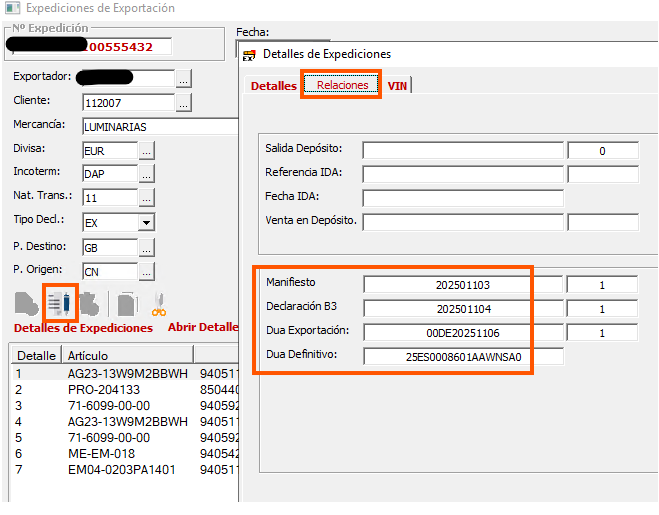Open the P. Origen lookup button
Screen dimensions: 659x515
click(147, 271)
